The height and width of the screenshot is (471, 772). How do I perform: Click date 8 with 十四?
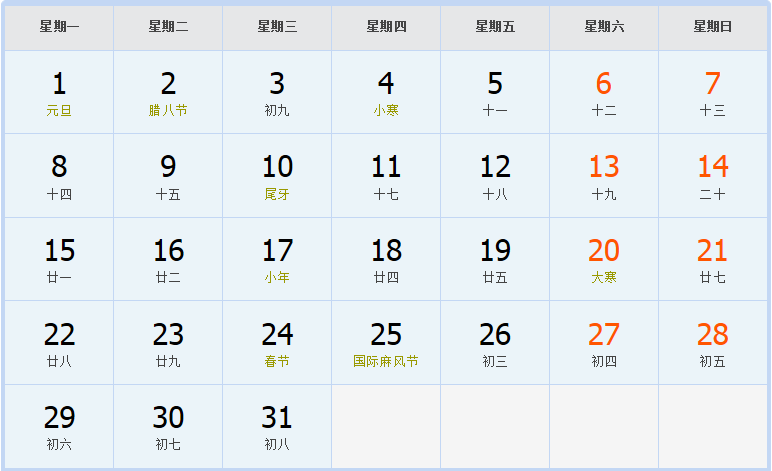(59, 176)
